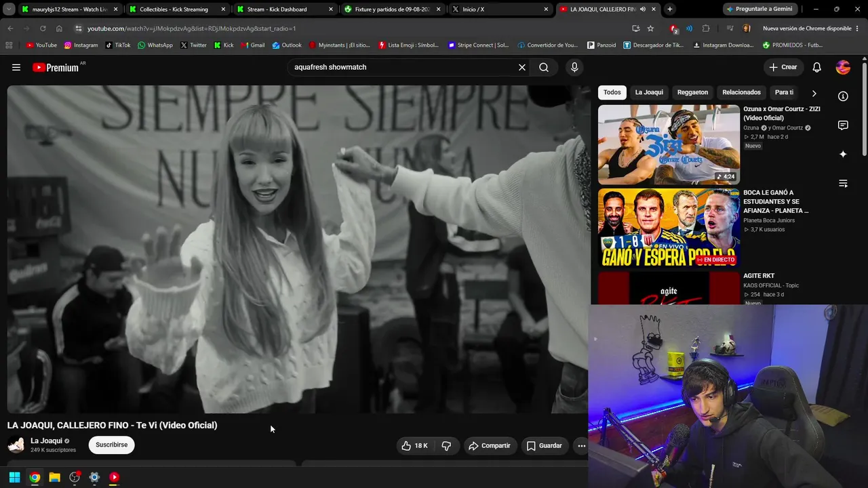Reload the page
Viewport: 868px width, 488px height.
coord(43,28)
